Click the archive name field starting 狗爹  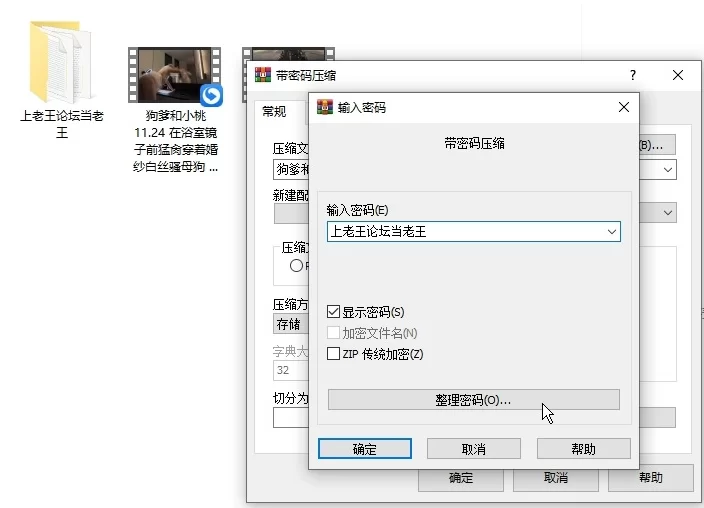(x=291, y=170)
